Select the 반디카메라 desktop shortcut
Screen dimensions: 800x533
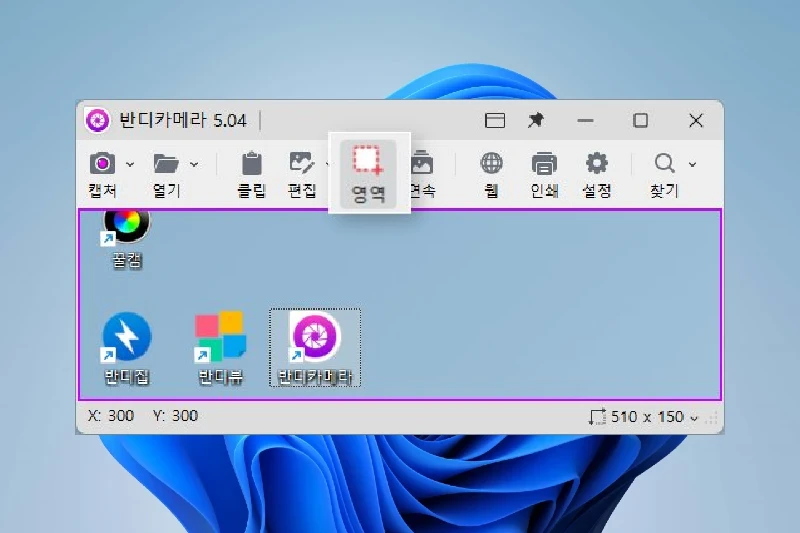315,348
